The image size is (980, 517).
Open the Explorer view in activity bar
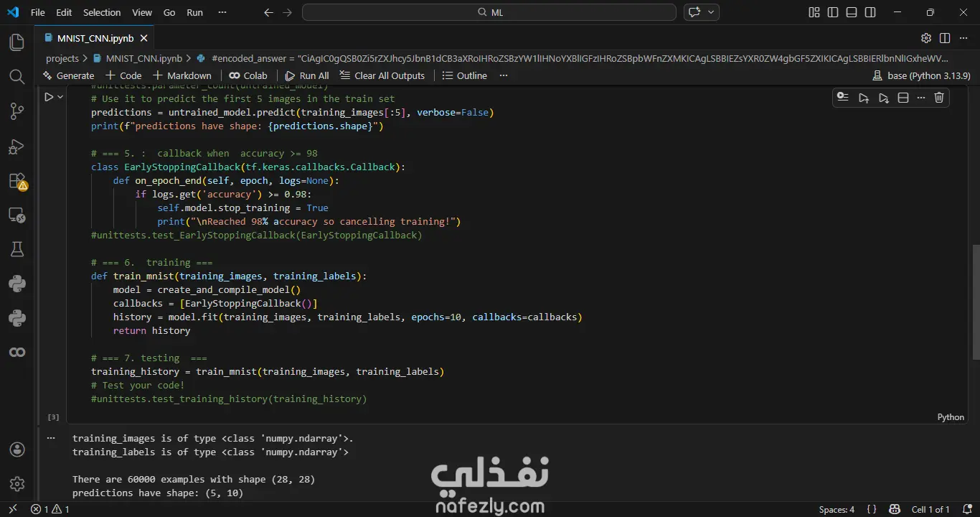17,42
